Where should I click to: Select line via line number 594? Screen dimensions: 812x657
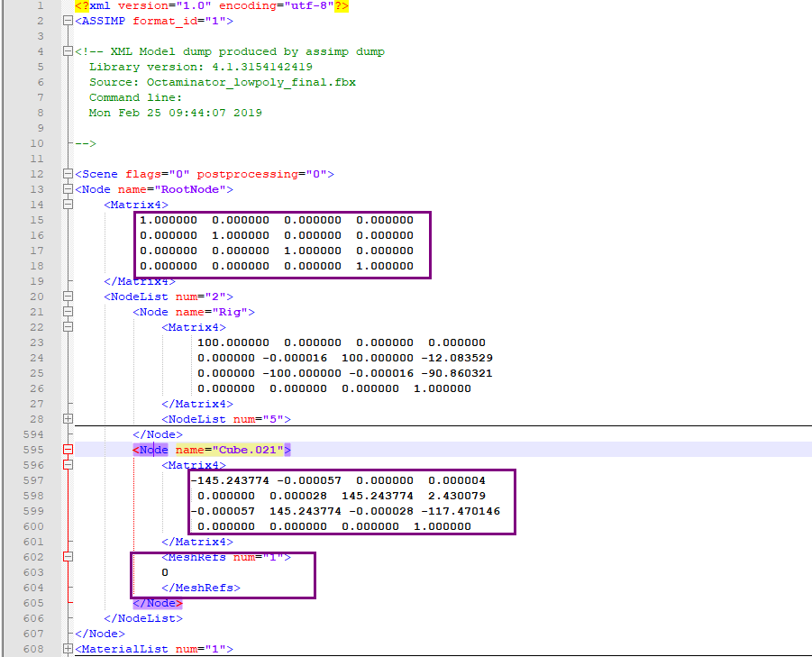point(33,434)
